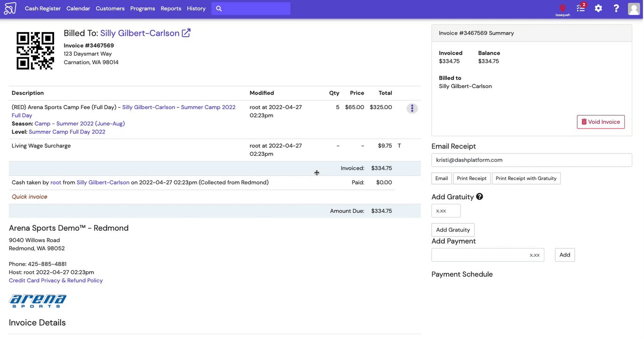
Task: Open the user profile avatar
Action: coord(634,8)
